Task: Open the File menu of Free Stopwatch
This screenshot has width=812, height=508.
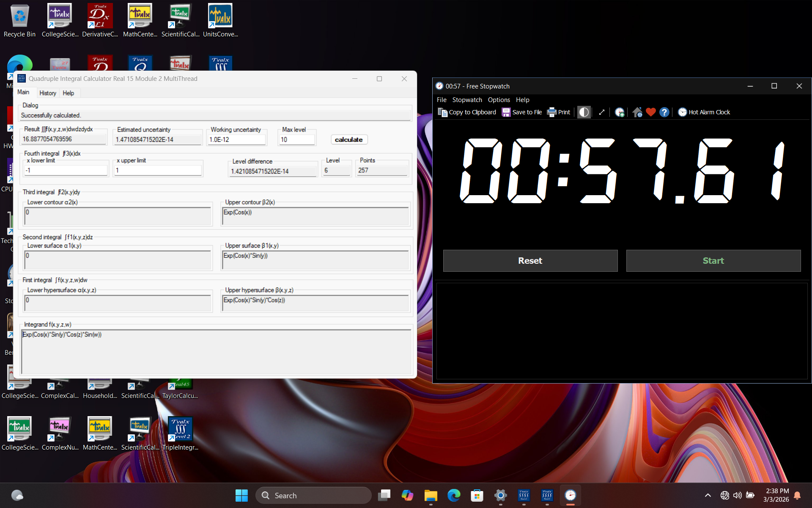Action: coord(442,100)
